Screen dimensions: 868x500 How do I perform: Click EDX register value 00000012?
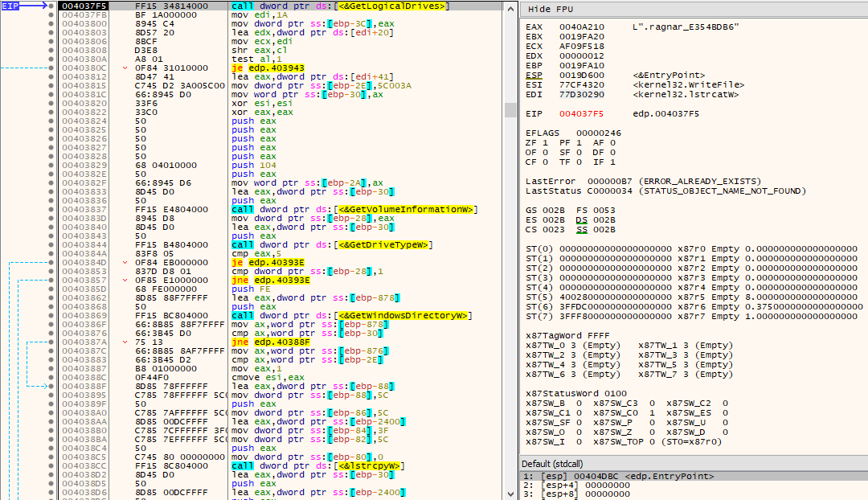pyautogui.click(x=582, y=56)
